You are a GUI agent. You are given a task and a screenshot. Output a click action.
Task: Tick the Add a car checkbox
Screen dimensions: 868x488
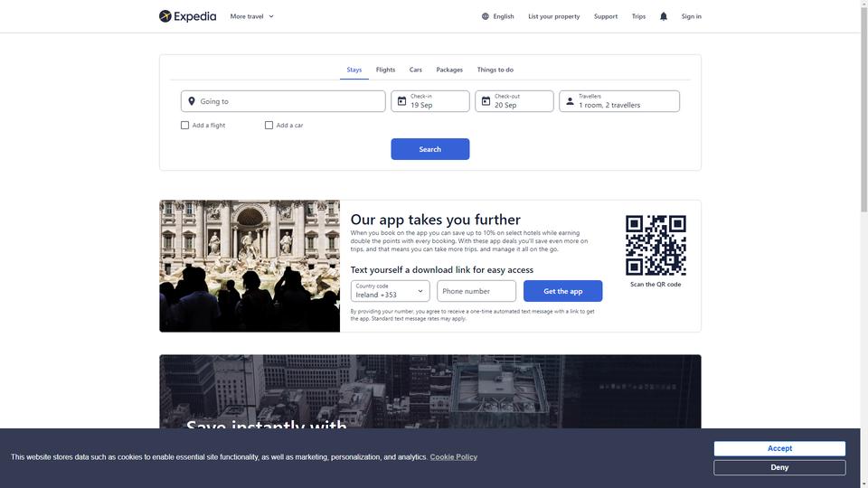[x=269, y=125]
